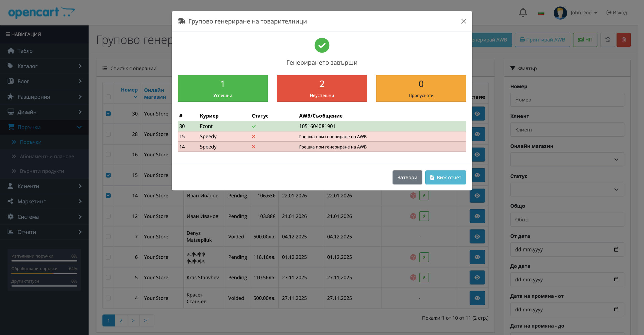Click the Виж отчет button

tap(445, 177)
